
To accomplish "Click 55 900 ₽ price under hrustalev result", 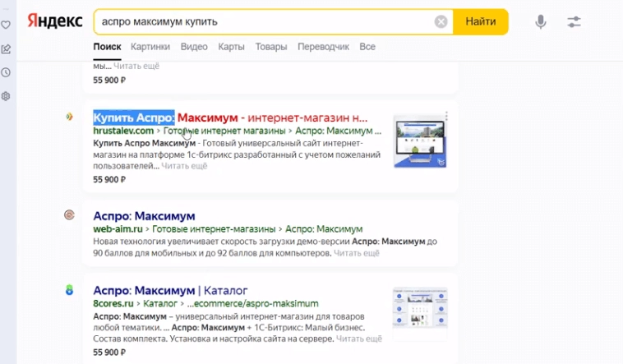I will [x=109, y=180].
